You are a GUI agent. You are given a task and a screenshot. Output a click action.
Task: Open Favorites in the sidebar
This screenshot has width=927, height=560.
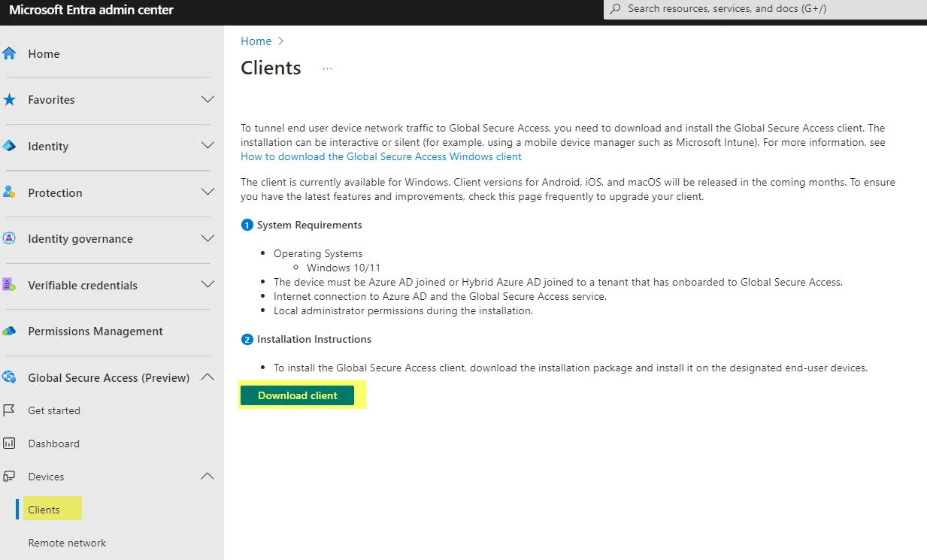point(51,100)
